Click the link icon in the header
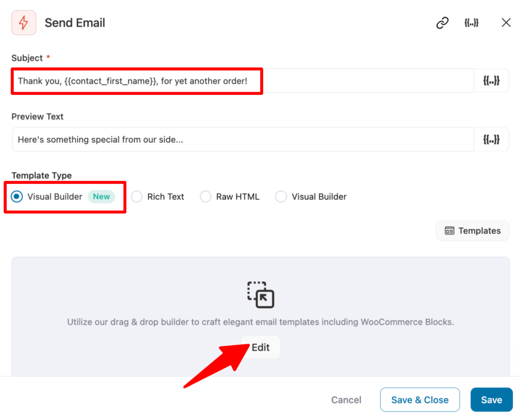Viewport: 520px width, 420px height. pyautogui.click(x=442, y=22)
